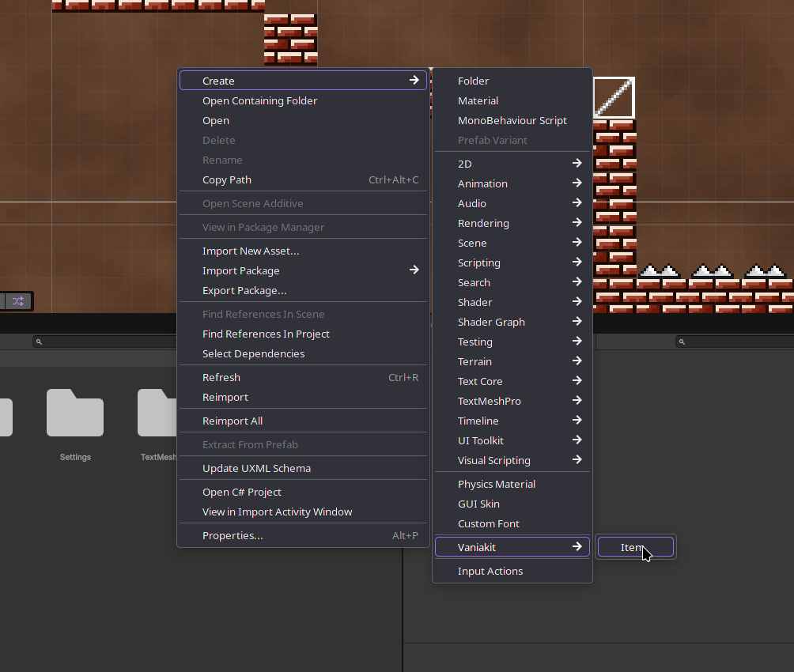Choose Find References In Project
794x672 pixels.
pos(304,334)
